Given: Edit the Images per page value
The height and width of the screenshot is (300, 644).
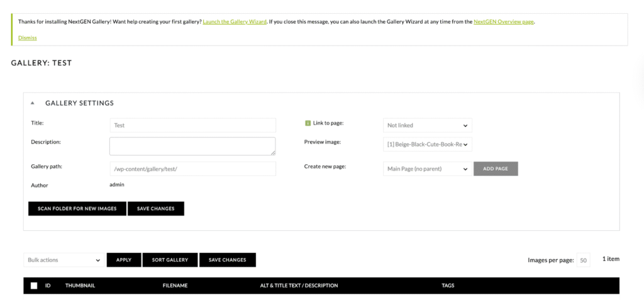Looking at the screenshot, I should [x=583, y=260].
